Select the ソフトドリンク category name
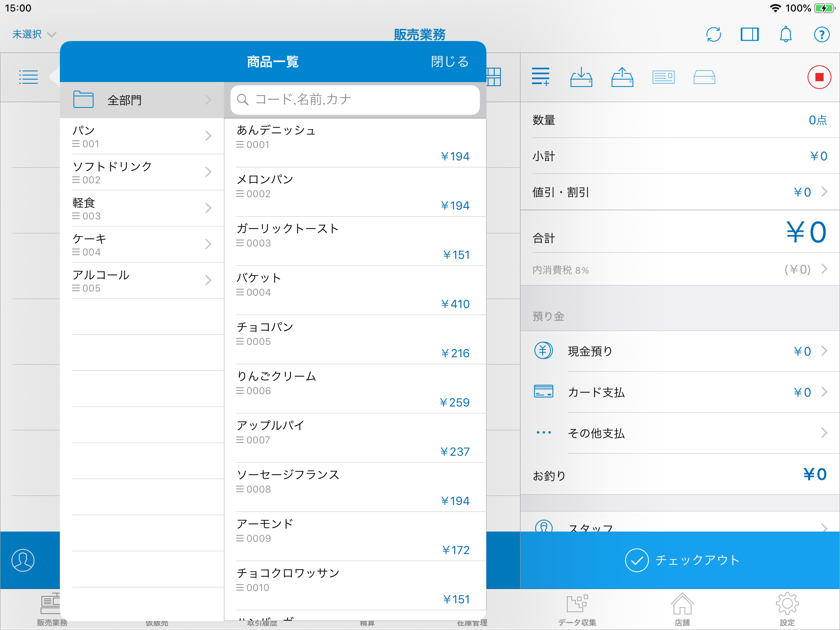The image size is (840, 630). coord(112,167)
